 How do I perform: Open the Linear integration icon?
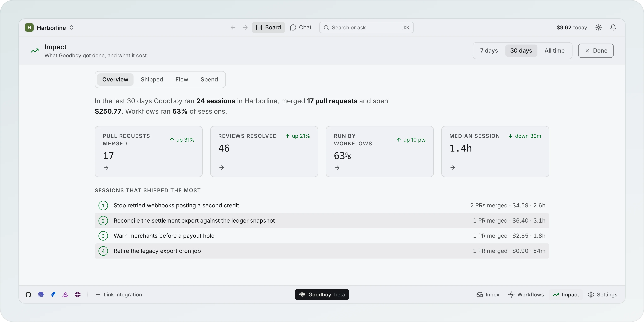pos(41,295)
